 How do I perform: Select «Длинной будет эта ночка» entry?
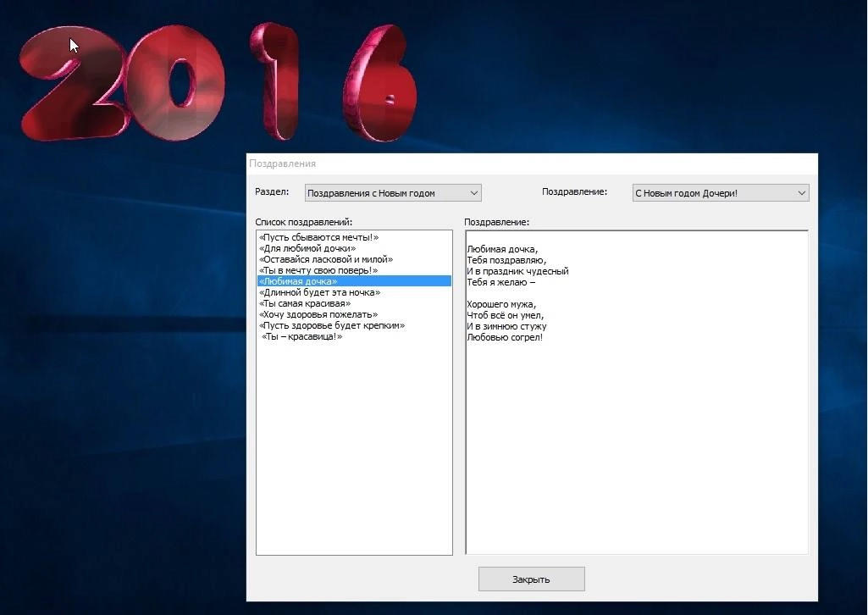point(354,292)
